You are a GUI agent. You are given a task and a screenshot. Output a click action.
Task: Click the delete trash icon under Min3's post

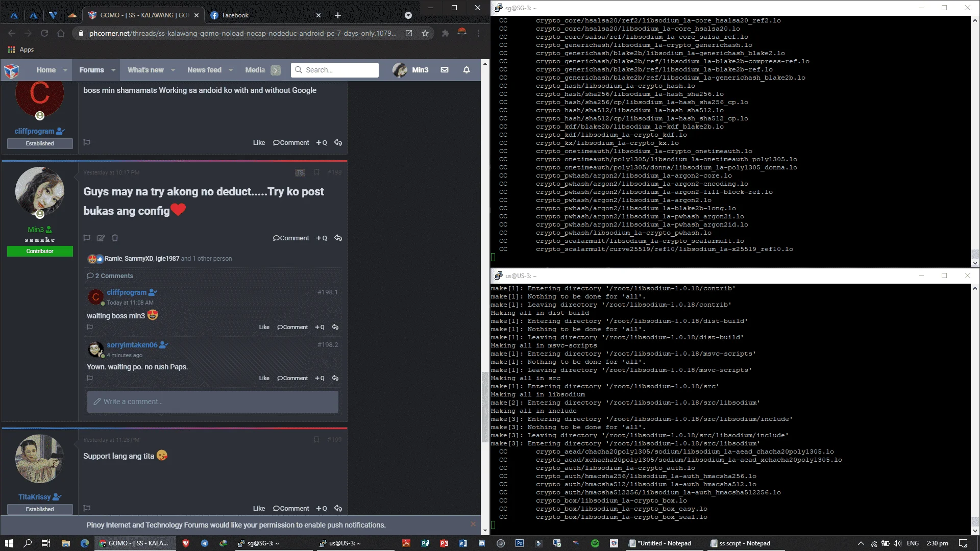coord(115,238)
